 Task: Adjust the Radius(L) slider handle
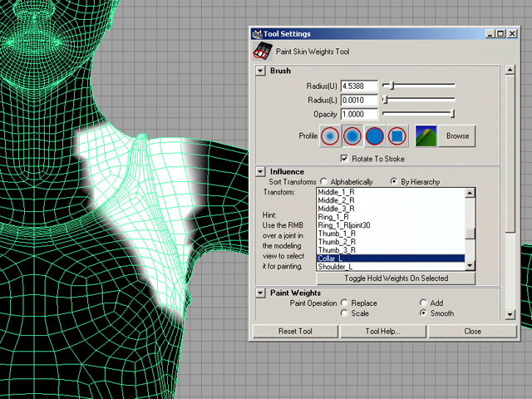pyautogui.click(x=385, y=100)
